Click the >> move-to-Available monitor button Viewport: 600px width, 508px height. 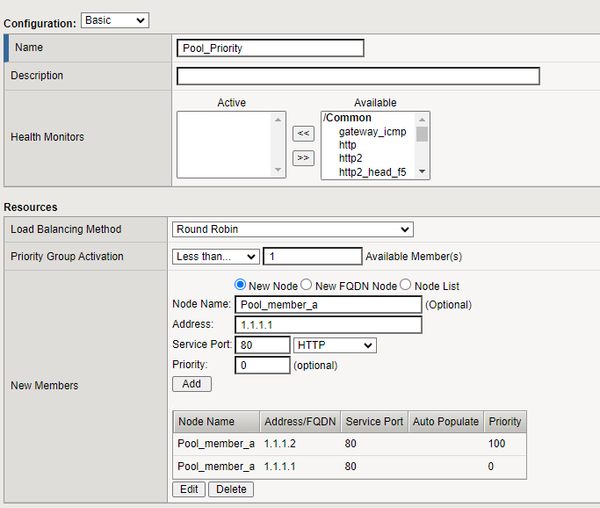coord(302,157)
